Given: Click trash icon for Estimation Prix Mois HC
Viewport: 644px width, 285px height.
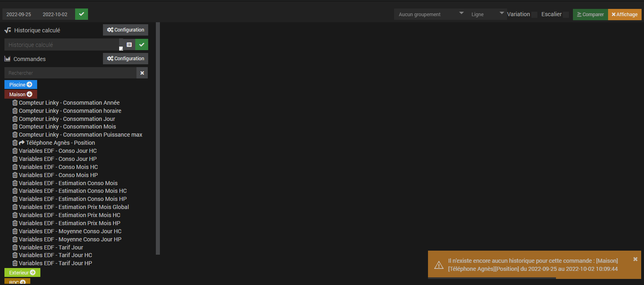Looking at the screenshot, I should point(15,215).
